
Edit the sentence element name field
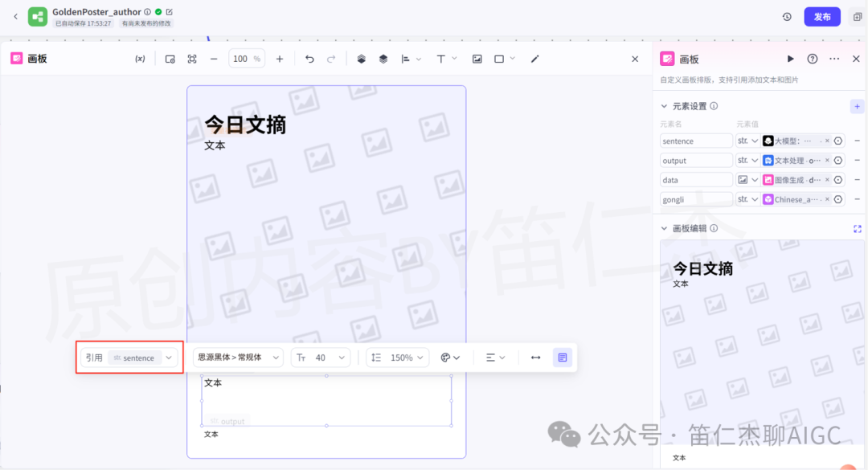point(696,141)
